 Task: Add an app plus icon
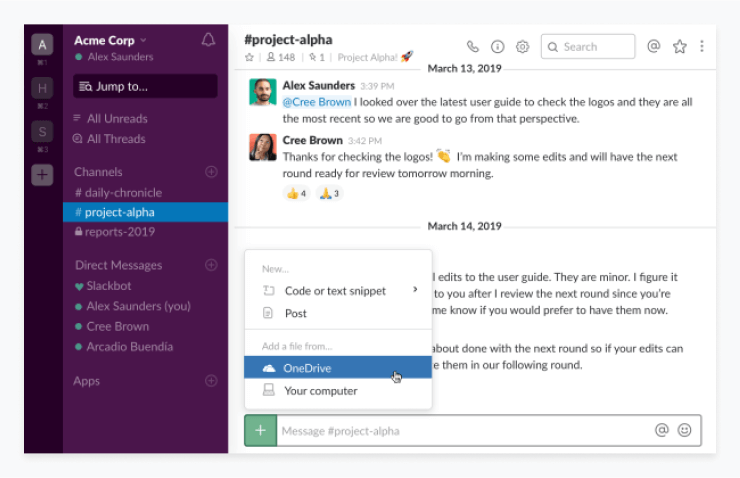[x=211, y=381]
